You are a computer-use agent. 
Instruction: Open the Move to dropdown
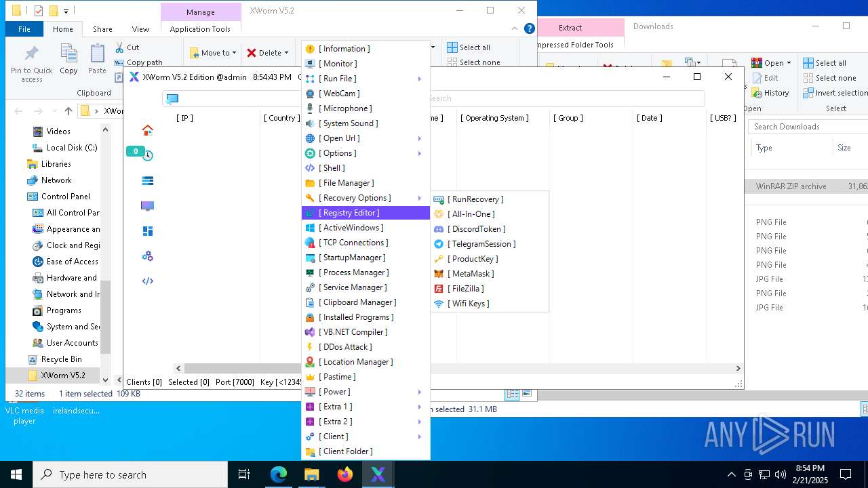(213, 53)
